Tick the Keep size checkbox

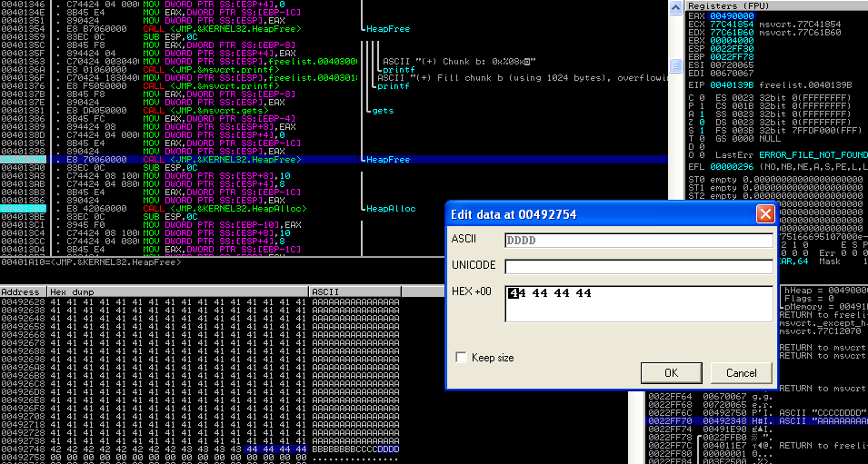coord(461,357)
